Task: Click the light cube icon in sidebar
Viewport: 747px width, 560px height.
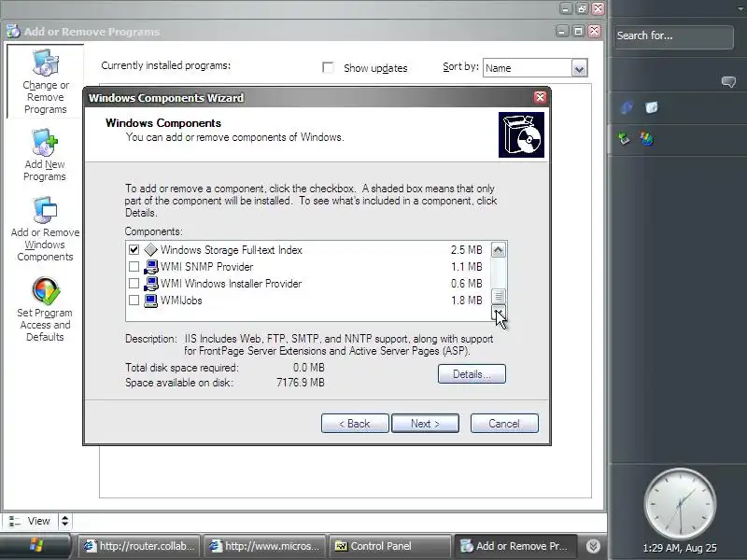Action: (x=651, y=107)
